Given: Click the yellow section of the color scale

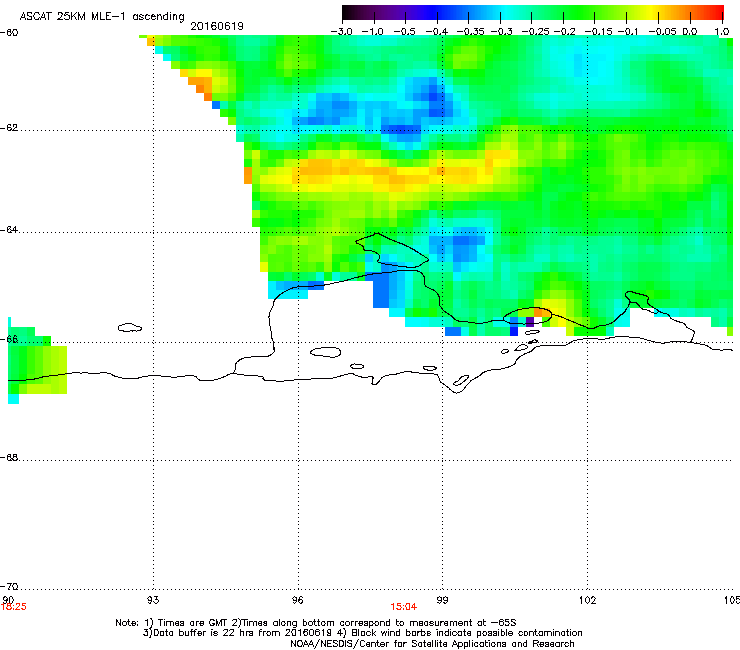Looking at the screenshot, I should (654, 12).
